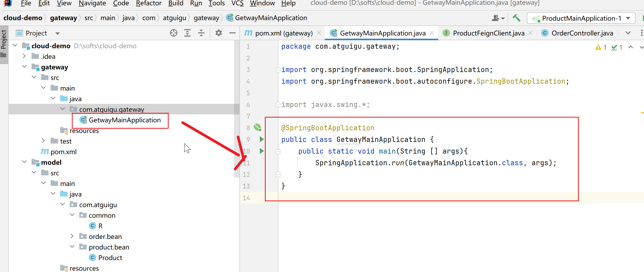Open the File menu

[x=26, y=3]
